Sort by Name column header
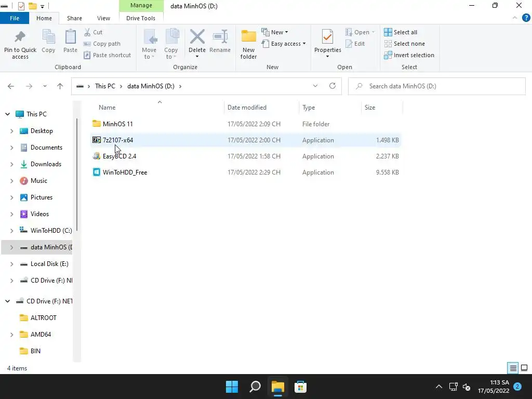 [x=107, y=108]
